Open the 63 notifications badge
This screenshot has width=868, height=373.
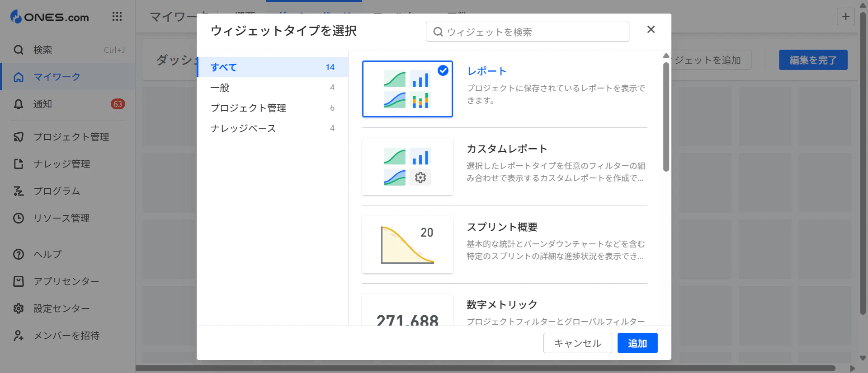118,104
